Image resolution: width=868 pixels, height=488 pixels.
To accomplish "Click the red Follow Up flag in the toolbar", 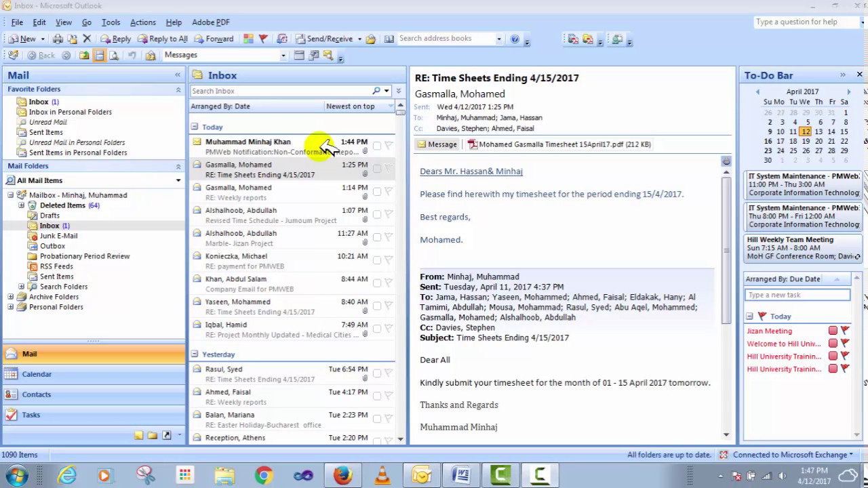I will 263,39.
